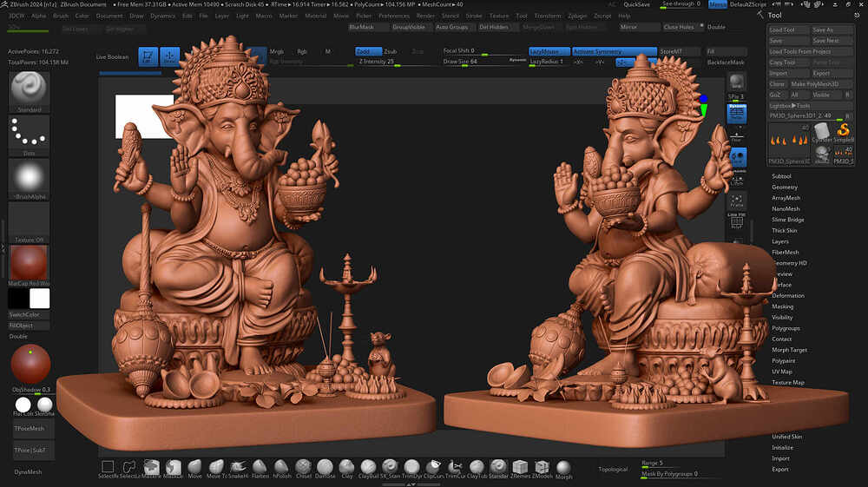Expand the Deformation section
Image resolution: width=868 pixels, height=487 pixels.
coord(788,295)
